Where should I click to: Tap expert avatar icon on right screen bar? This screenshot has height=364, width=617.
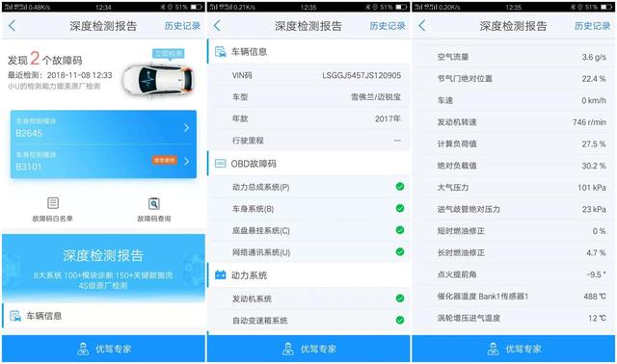493,349
